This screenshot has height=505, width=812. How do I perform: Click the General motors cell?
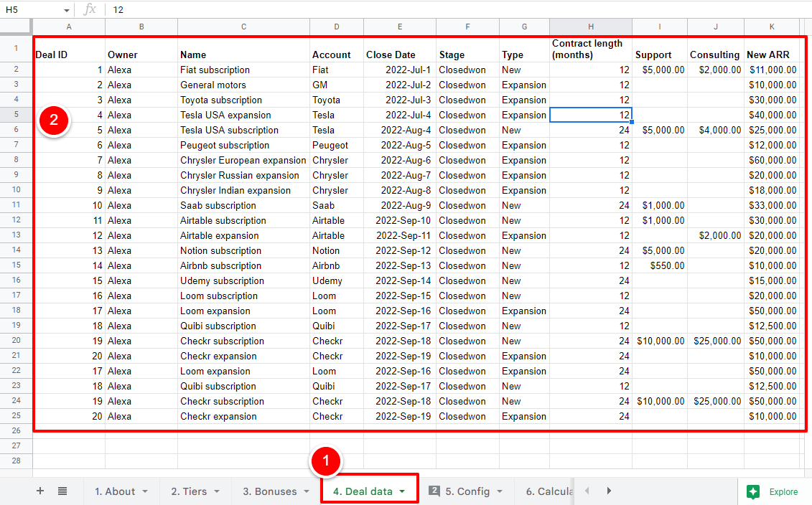click(x=244, y=85)
